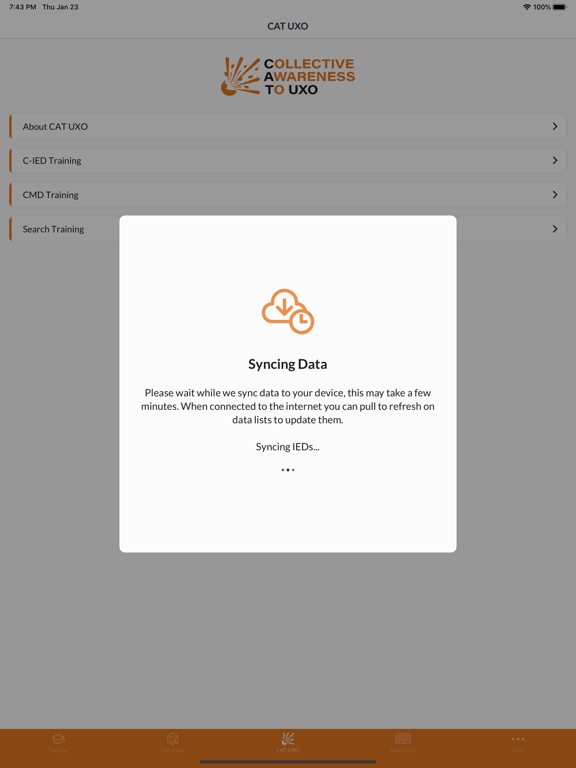The width and height of the screenshot is (576, 768).
Task: Tap the three-dot loading indicator
Action: (288, 470)
